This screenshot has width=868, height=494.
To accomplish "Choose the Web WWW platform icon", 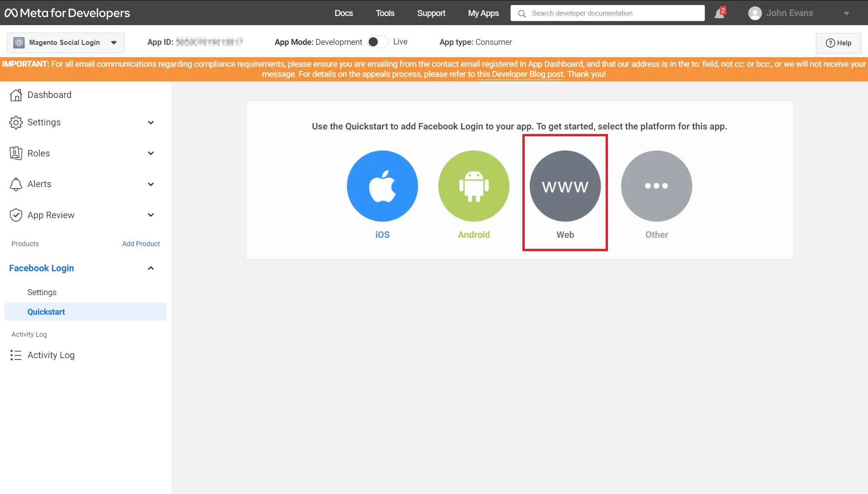I will click(565, 186).
